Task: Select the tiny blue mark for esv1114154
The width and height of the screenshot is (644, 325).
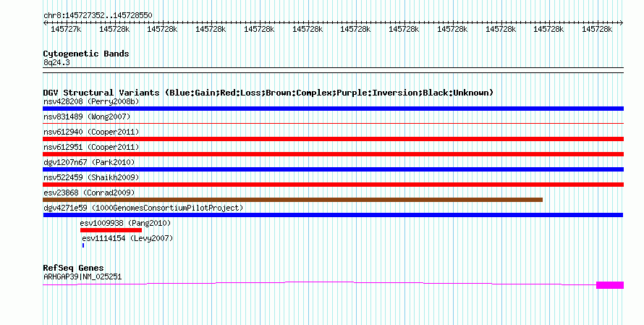Action: coord(83,245)
